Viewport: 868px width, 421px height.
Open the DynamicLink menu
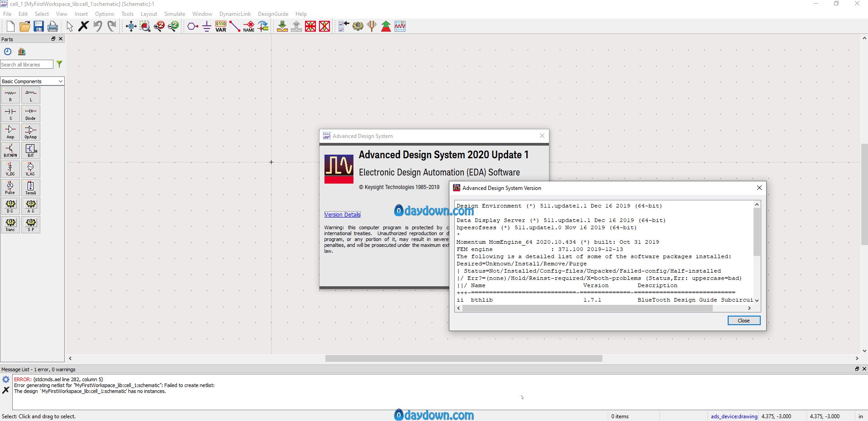(x=235, y=14)
